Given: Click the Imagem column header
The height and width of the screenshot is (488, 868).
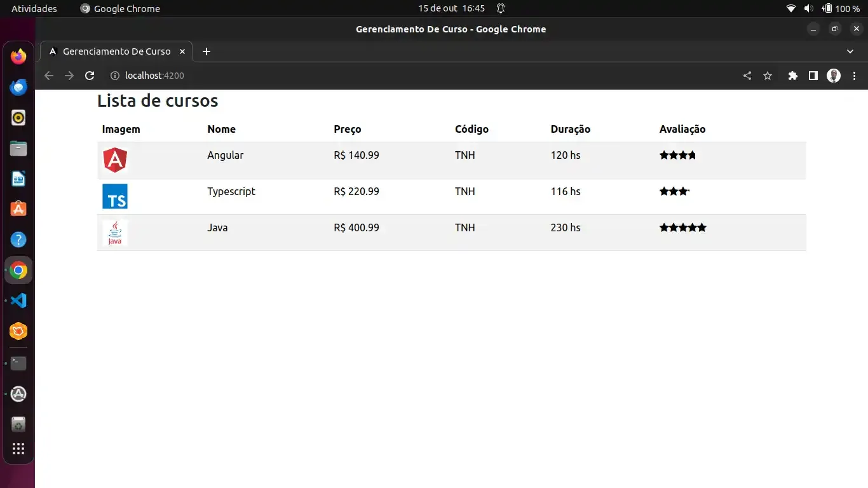Looking at the screenshot, I should (121, 129).
